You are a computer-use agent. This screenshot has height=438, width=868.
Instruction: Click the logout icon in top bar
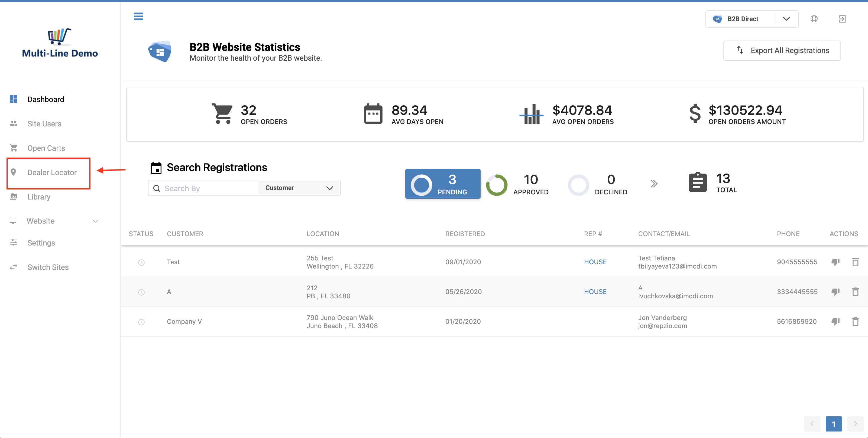pyautogui.click(x=842, y=19)
